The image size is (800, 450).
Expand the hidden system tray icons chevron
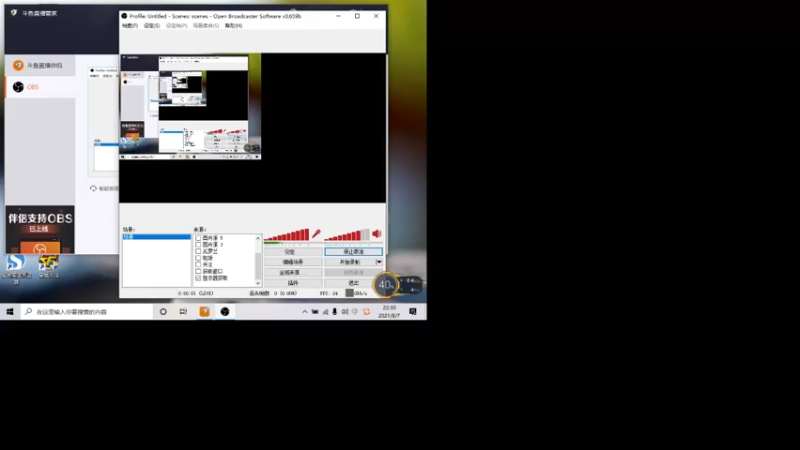305,311
